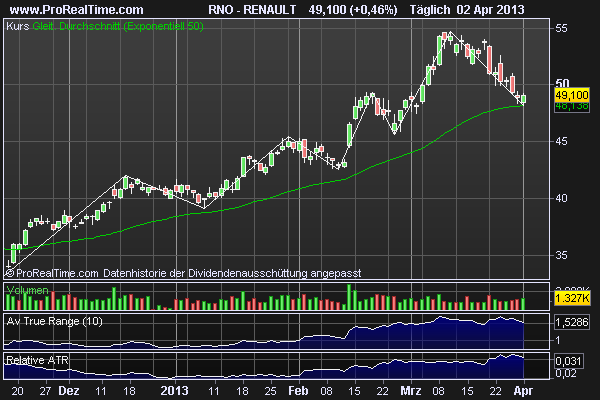Click the copyright ProRealTime.com Datenhistorie notice

pos(183,273)
